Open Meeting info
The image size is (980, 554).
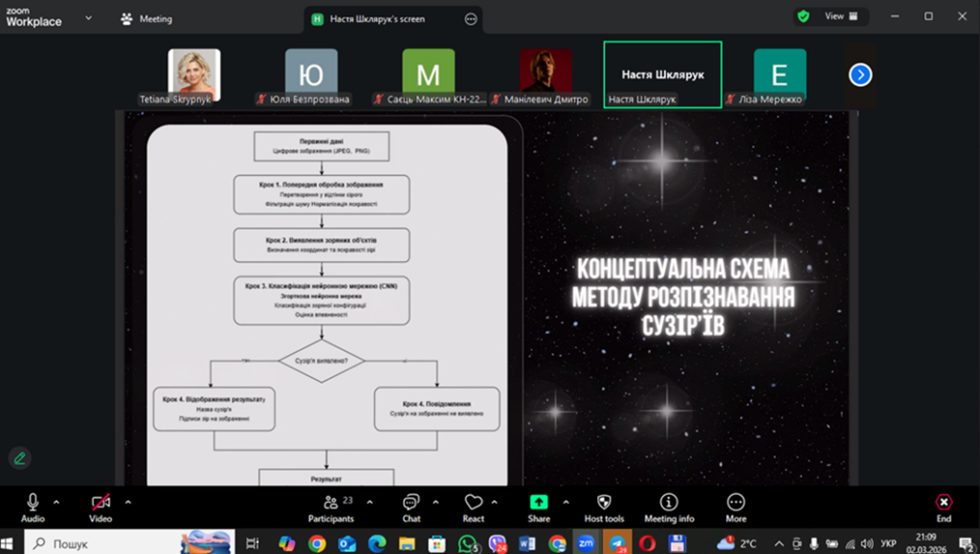point(669,507)
